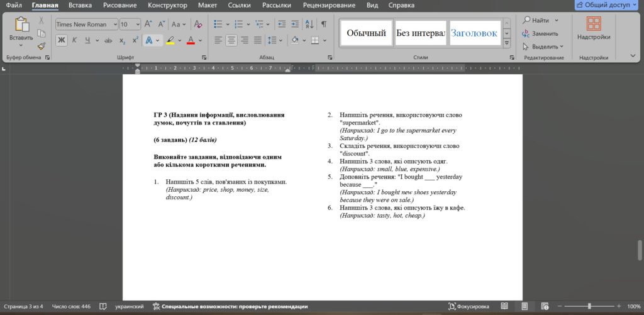Apply text effects with the outlined A icon
The image size is (644, 315).
(x=149, y=40)
